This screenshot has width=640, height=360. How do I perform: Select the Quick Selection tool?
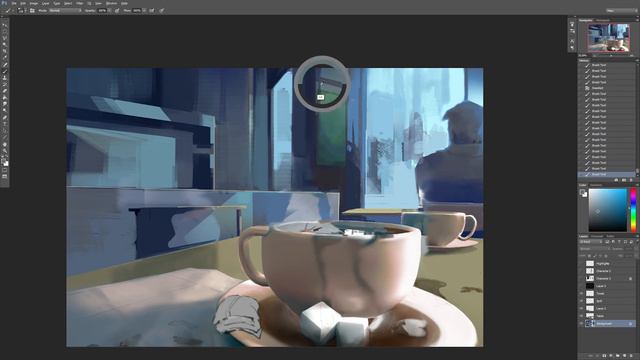click(5, 44)
